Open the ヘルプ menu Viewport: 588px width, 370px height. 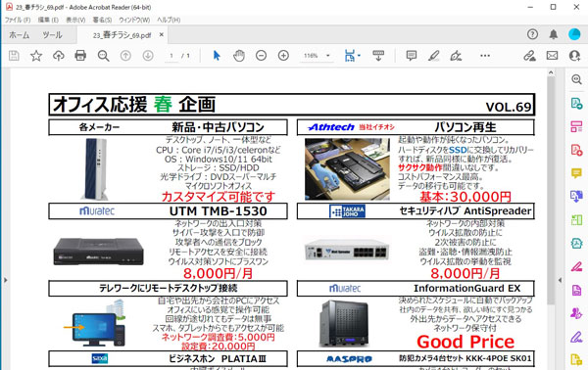pyautogui.click(x=169, y=20)
